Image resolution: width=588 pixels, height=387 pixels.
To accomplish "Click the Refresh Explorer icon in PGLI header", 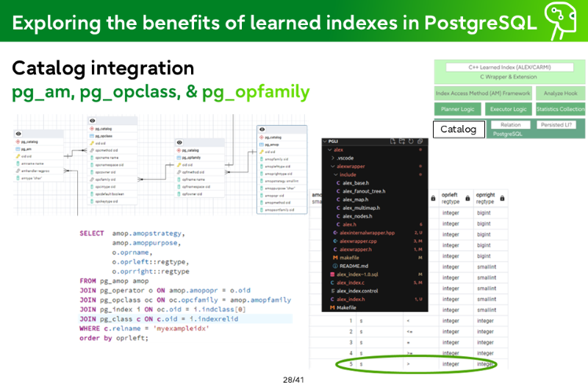I will pyautogui.click(x=411, y=141).
